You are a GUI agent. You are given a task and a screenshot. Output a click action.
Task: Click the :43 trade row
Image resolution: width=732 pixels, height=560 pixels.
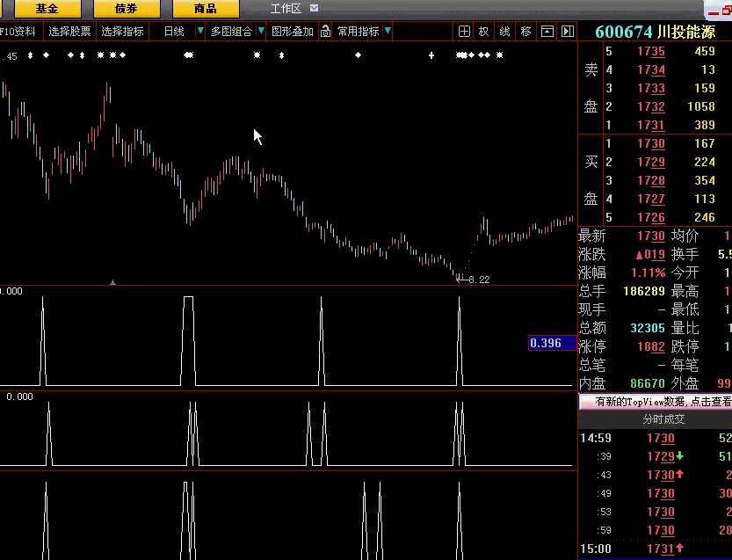click(x=656, y=475)
